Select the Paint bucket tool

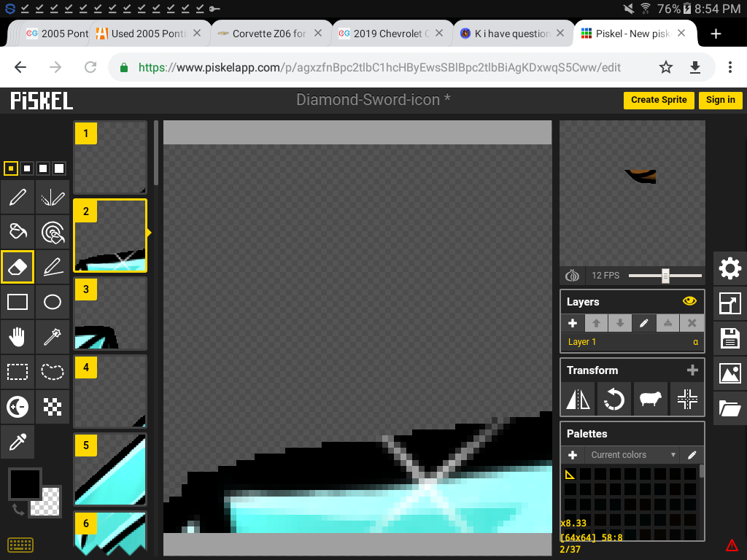coord(18,232)
